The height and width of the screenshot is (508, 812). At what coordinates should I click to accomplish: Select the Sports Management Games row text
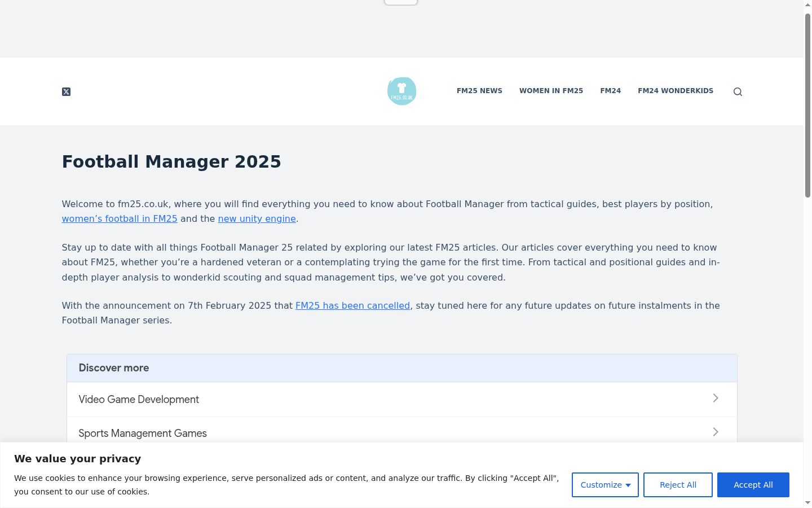pyautogui.click(x=143, y=433)
